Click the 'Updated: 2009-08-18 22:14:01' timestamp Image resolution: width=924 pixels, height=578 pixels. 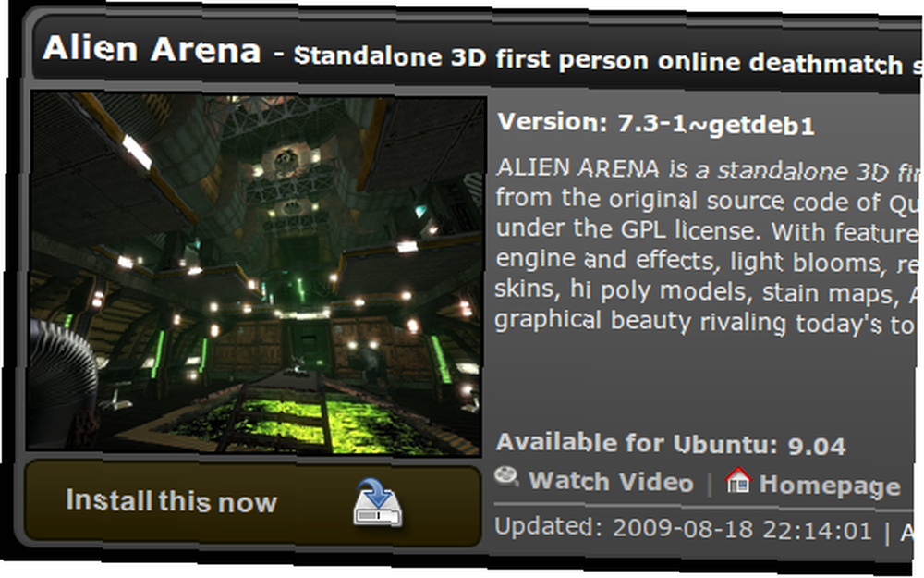tap(683, 528)
